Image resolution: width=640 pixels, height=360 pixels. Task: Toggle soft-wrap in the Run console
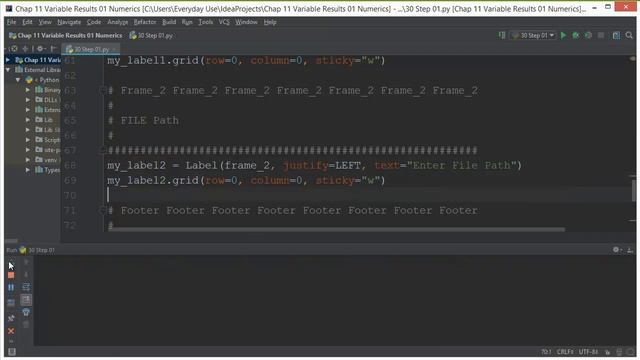(26, 287)
